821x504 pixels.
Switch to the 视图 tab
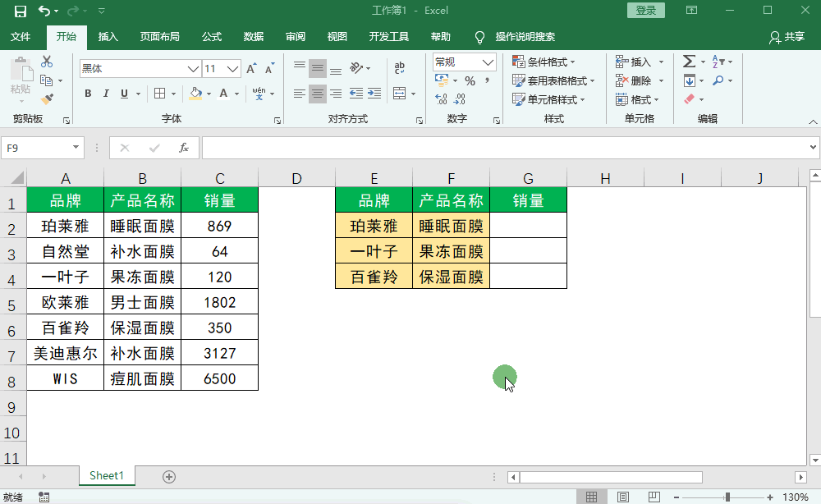pos(337,37)
